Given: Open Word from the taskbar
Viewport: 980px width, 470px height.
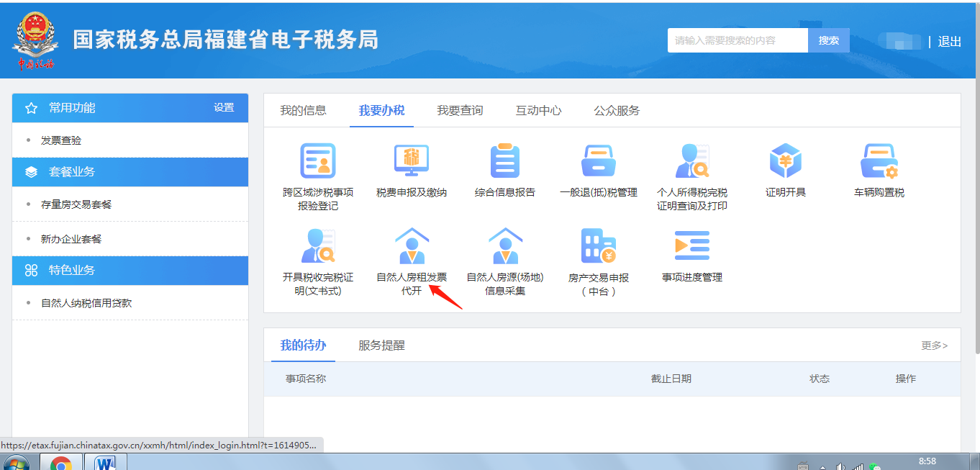Looking at the screenshot, I should click(x=106, y=461).
